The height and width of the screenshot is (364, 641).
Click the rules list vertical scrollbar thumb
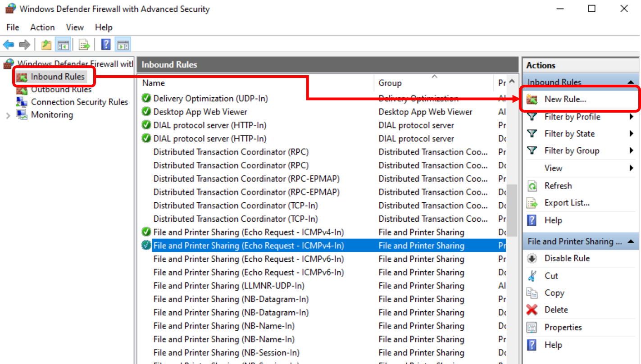[x=512, y=209]
